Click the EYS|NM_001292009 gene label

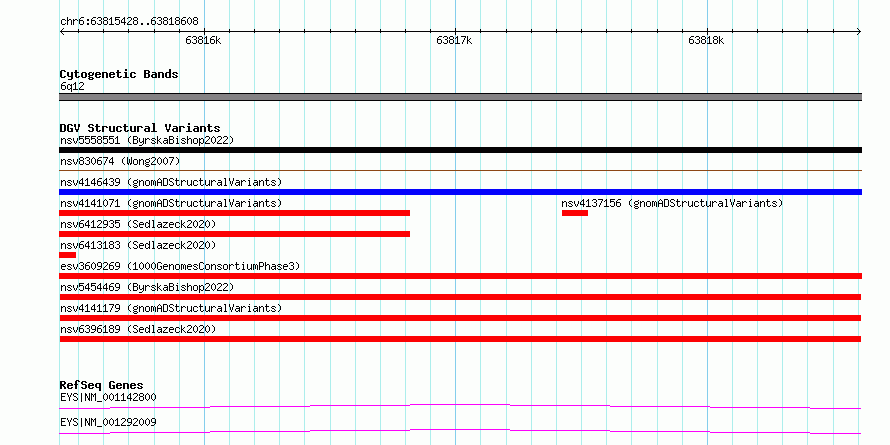tap(108, 423)
